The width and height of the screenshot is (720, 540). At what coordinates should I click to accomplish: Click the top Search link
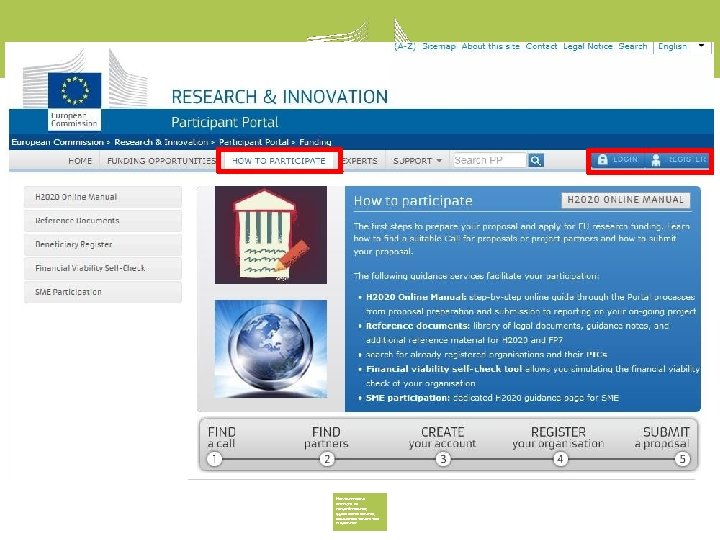[x=633, y=46]
